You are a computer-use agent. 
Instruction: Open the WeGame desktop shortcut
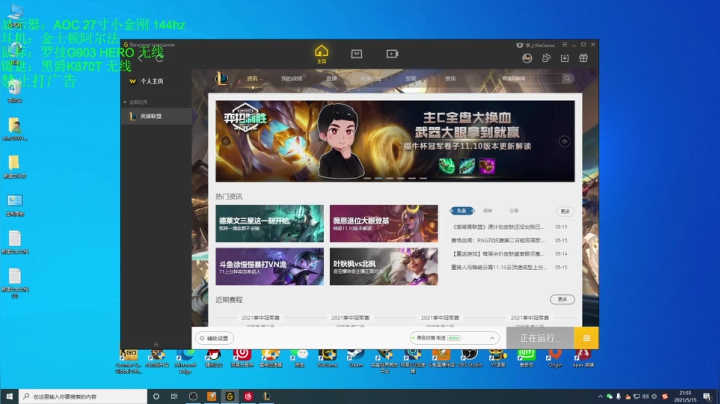point(327,359)
